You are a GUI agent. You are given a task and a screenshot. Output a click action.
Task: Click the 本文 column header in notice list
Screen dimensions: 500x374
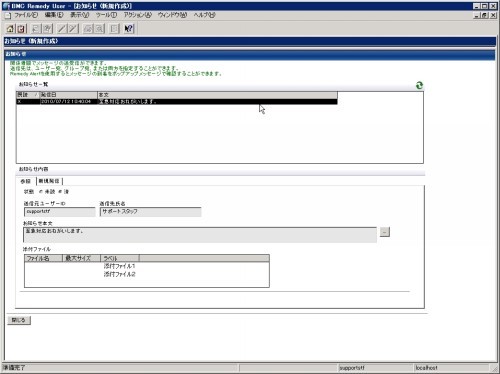(217, 95)
